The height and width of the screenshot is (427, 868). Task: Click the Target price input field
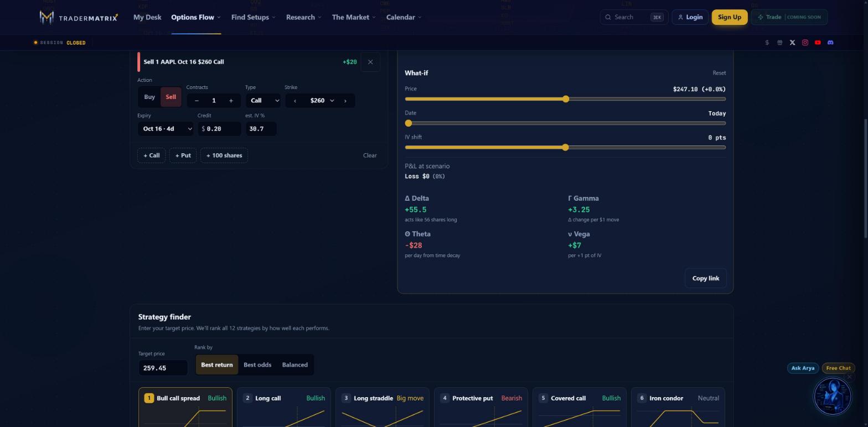pyautogui.click(x=163, y=368)
